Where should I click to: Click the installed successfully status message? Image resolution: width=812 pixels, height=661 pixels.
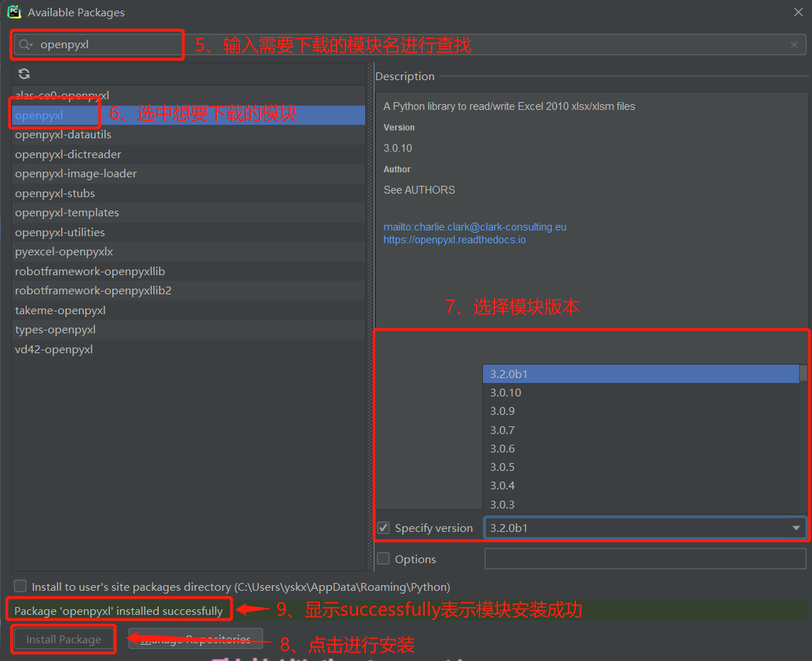click(118, 611)
